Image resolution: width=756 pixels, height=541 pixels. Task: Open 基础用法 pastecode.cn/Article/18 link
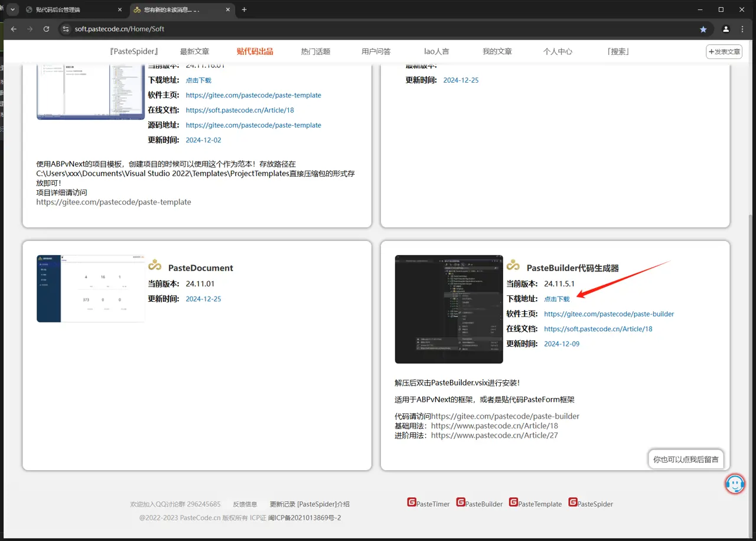click(494, 426)
